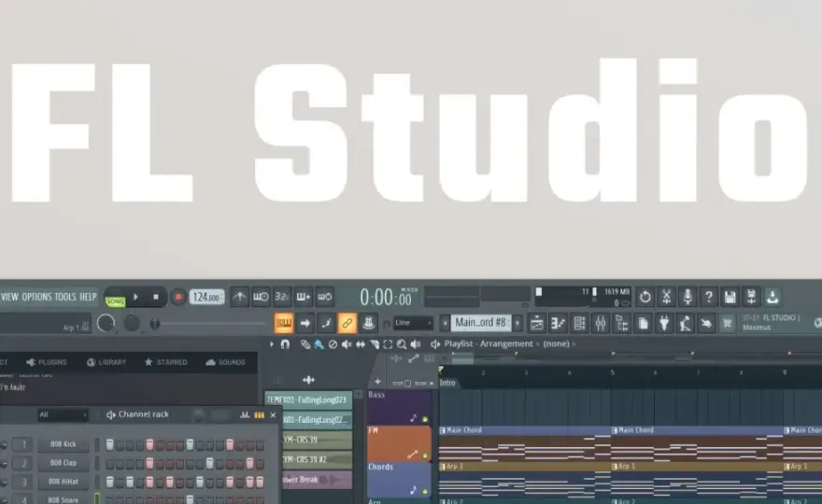Stop playback with the Stop button
Image resolution: width=822 pixels, height=504 pixels.
pyautogui.click(x=156, y=297)
